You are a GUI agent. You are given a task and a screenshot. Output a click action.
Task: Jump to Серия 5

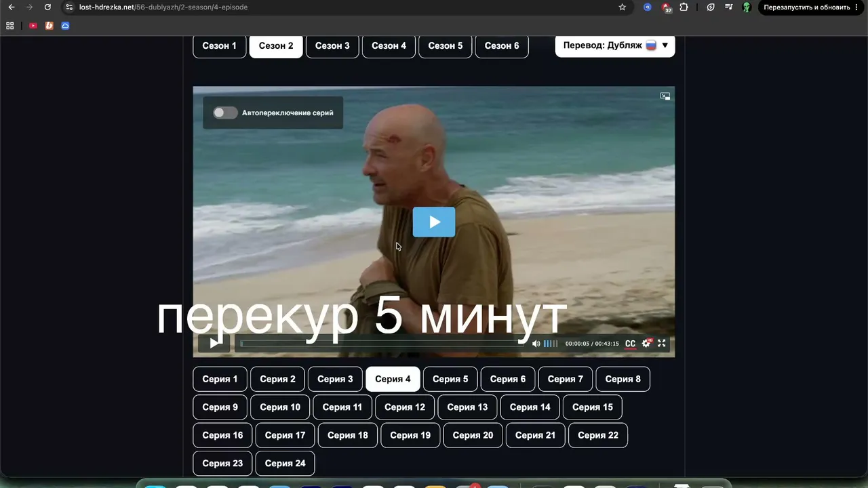point(450,379)
